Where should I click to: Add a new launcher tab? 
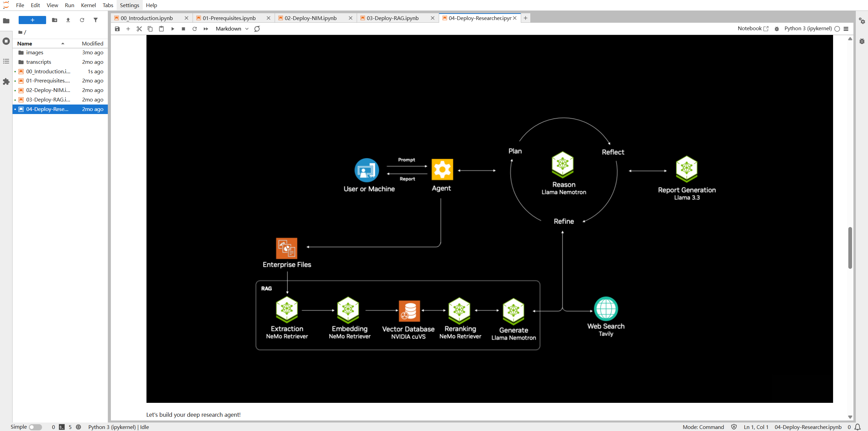pyautogui.click(x=526, y=18)
